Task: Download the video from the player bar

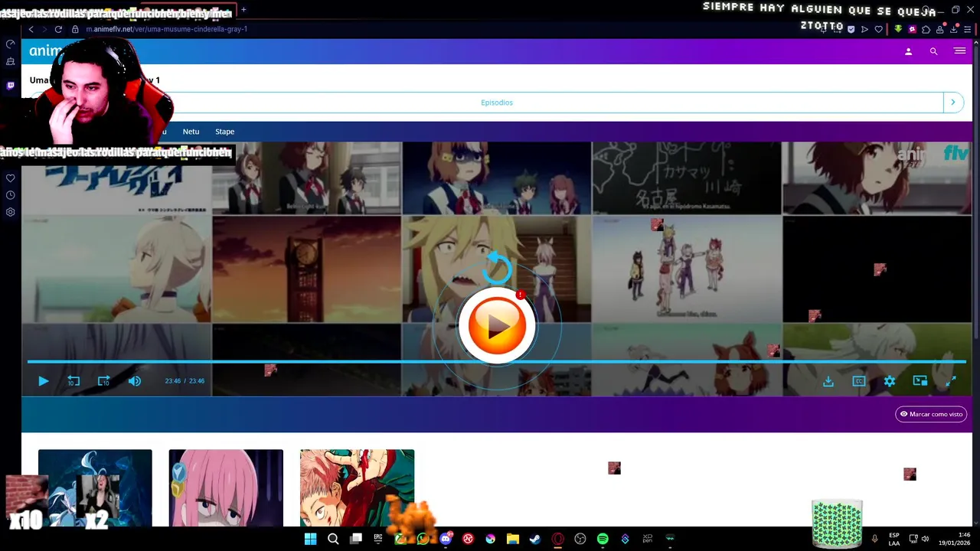Action: pyautogui.click(x=828, y=381)
